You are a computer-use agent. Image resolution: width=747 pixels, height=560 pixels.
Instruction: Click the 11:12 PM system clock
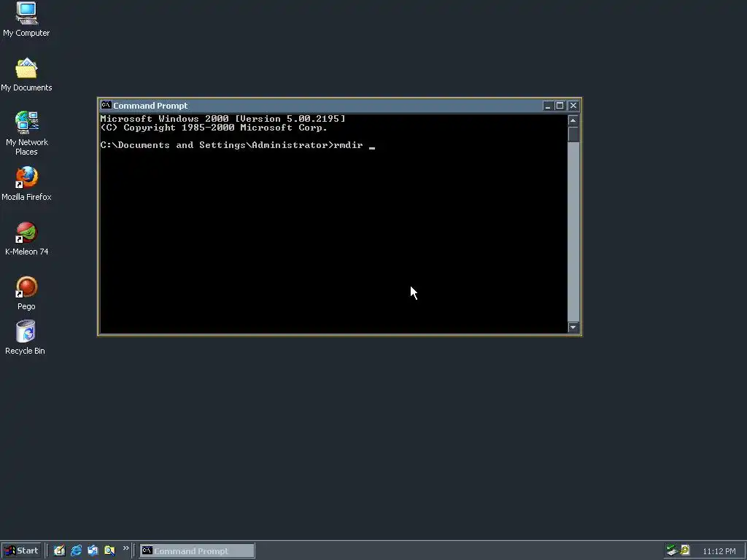(719, 551)
